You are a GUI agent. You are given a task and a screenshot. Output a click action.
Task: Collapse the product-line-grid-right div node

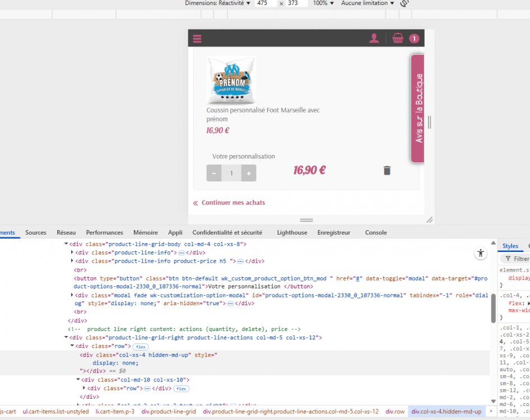(x=66, y=337)
